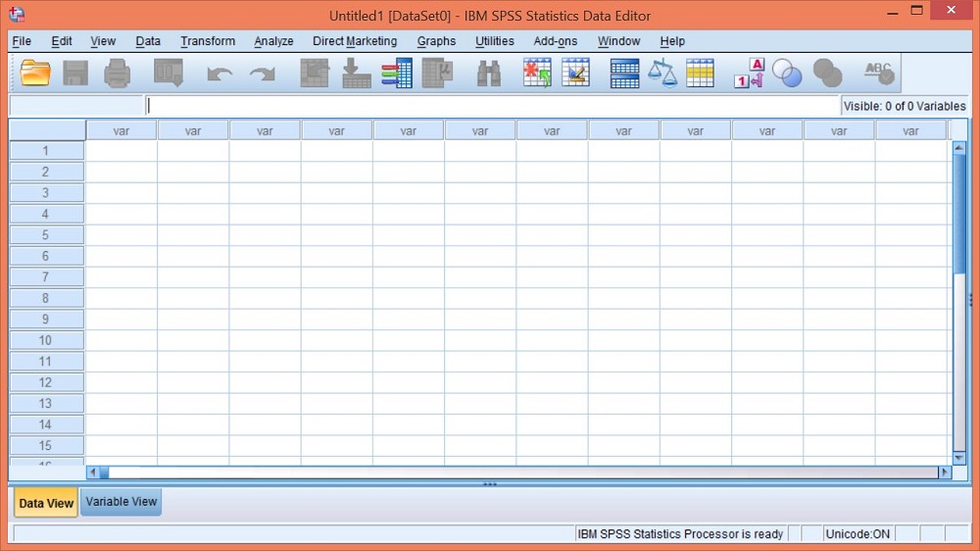Click the horizontal scrollbar left arrow
980x551 pixels.
(92, 473)
